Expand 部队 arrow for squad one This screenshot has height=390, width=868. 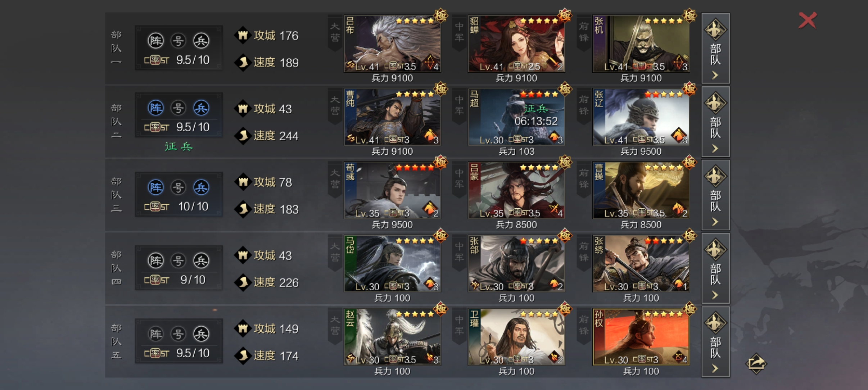[715, 48]
